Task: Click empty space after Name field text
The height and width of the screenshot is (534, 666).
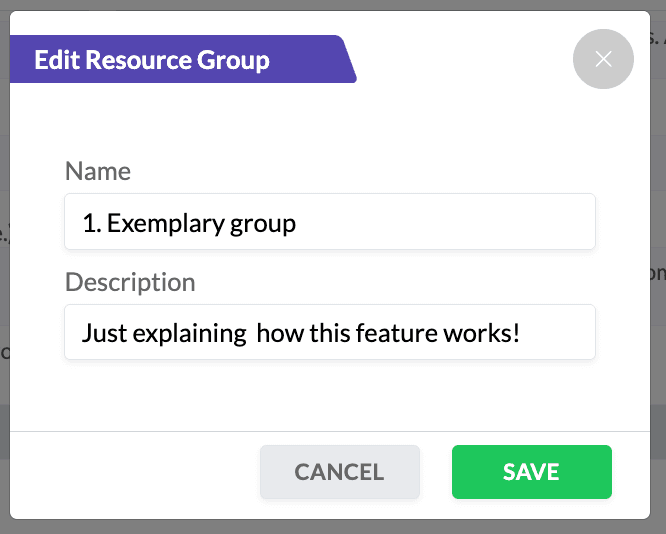Action: point(450,222)
